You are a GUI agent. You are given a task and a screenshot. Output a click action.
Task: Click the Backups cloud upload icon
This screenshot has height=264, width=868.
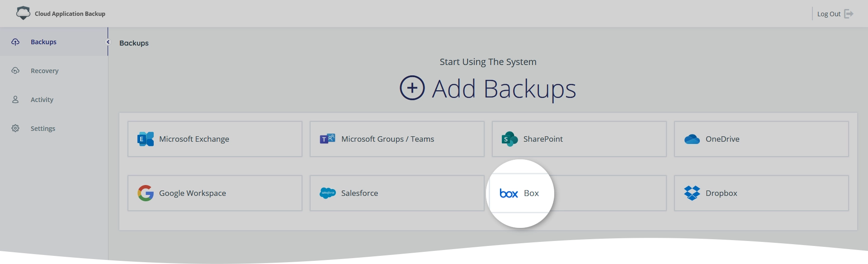click(x=15, y=42)
